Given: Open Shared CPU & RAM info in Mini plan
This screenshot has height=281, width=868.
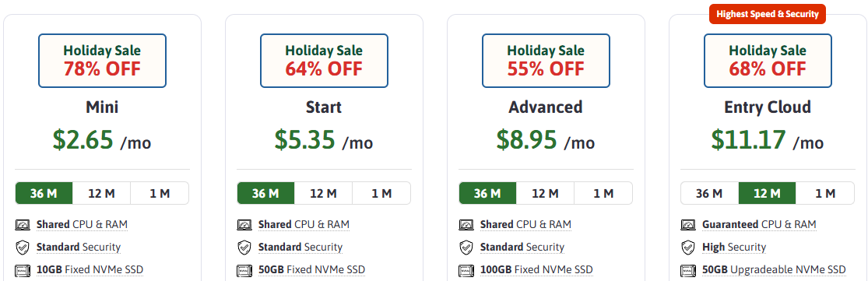Looking at the screenshot, I should point(82,225).
